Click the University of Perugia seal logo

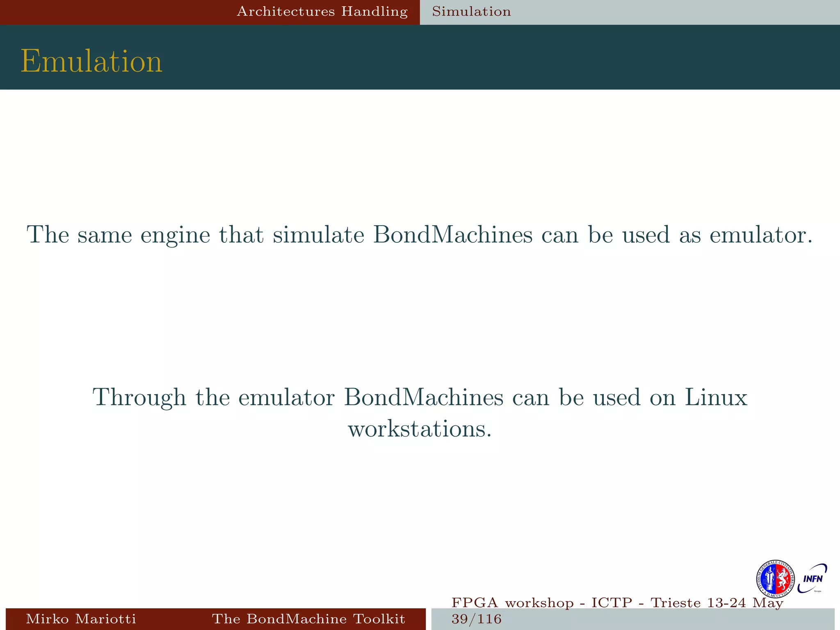pyautogui.click(x=775, y=579)
